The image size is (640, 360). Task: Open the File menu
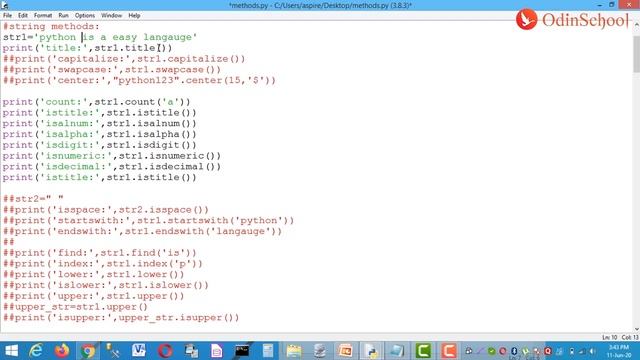pos(7,16)
